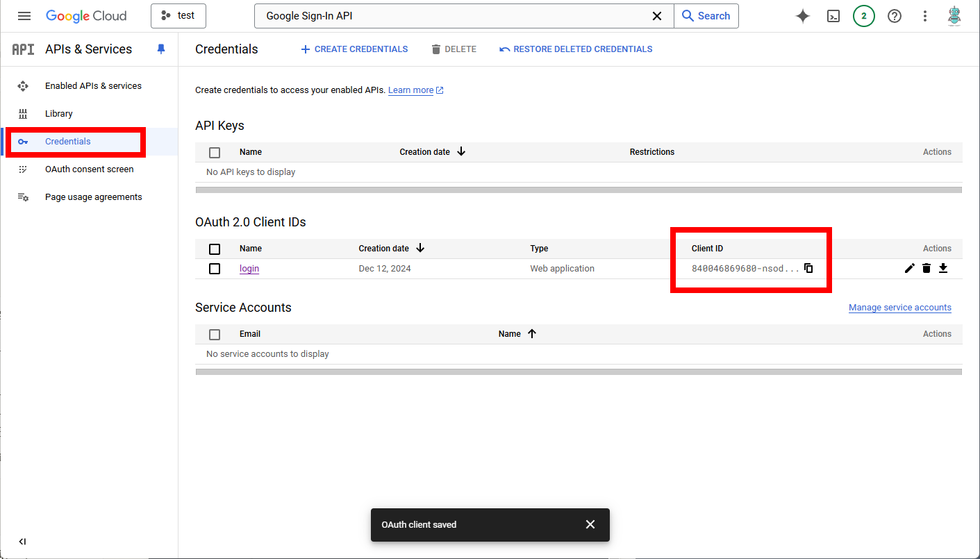The width and height of the screenshot is (980, 559).
Task: Open the user account avatar
Action: 955,16
